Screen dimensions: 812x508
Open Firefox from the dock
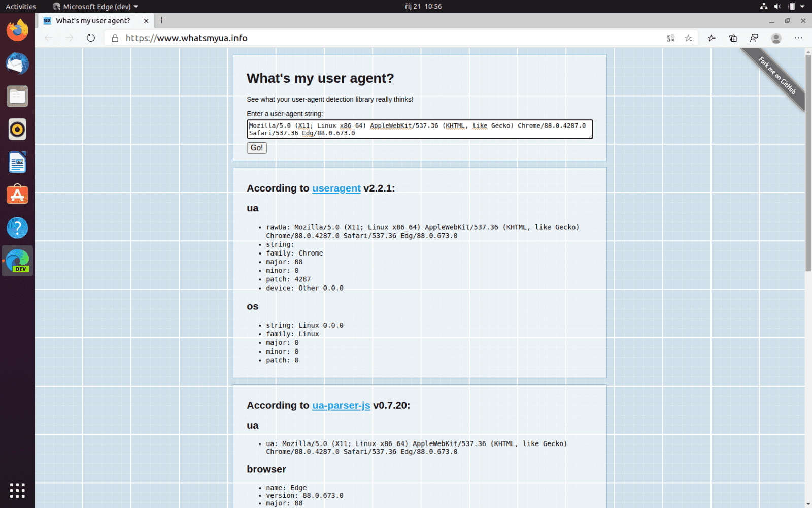(x=17, y=30)
